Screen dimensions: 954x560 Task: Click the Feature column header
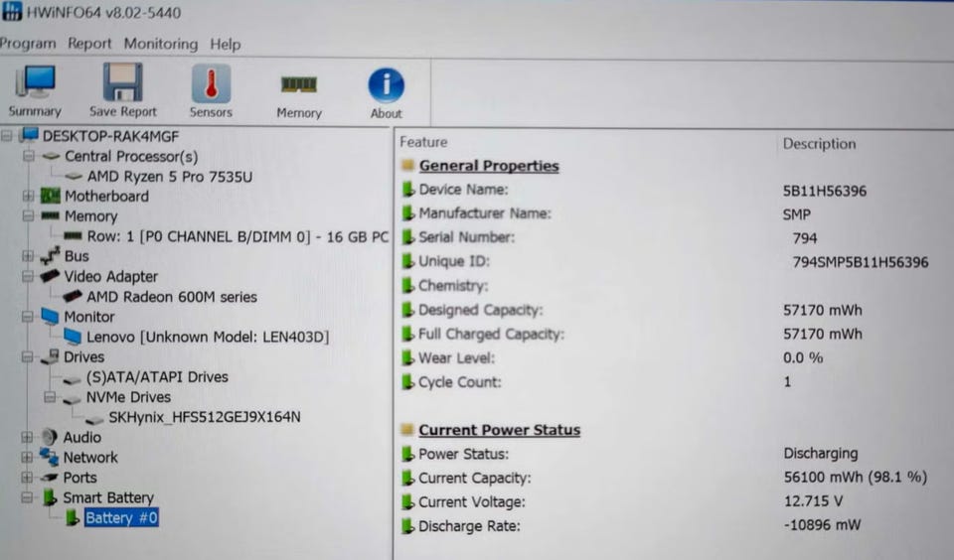pyautogui.click(x=423, y=142)
